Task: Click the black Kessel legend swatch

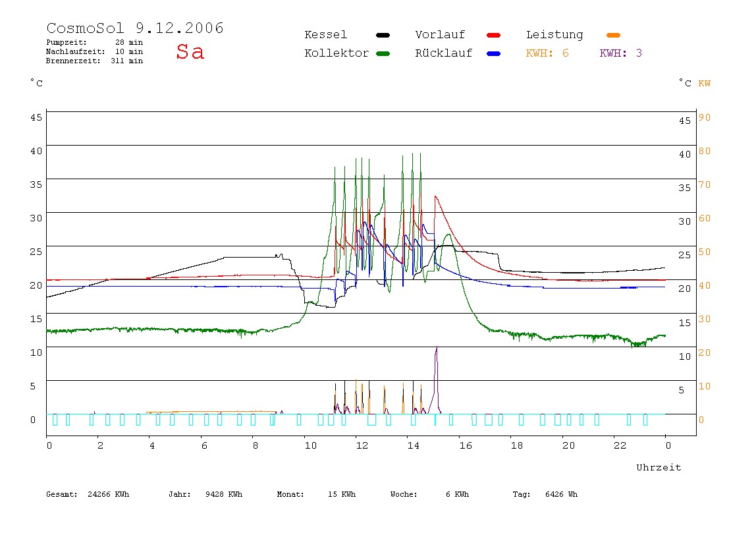Action: coord(383,35)
